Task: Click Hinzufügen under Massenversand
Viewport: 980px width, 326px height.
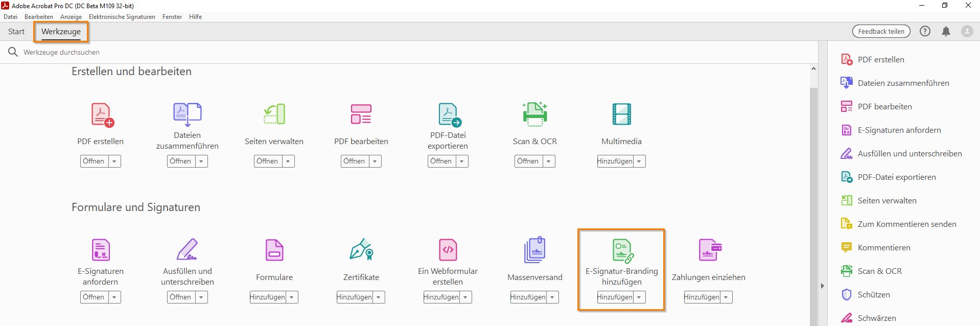Action: [528, 297]
